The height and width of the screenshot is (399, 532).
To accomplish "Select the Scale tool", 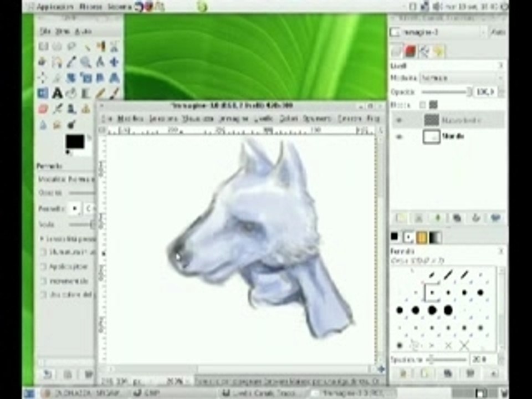I will pyautogui.click(x=86, y=78).
